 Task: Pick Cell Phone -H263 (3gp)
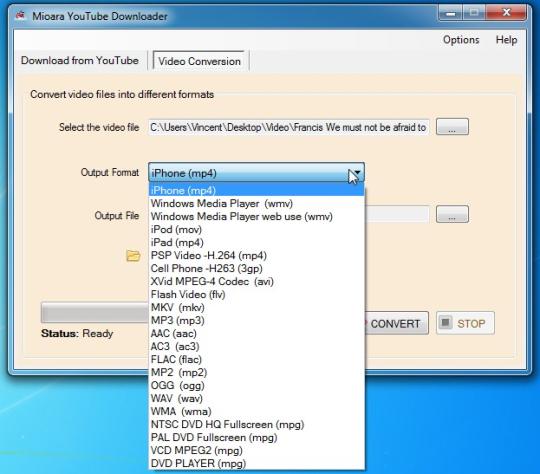tap(257, 268)
